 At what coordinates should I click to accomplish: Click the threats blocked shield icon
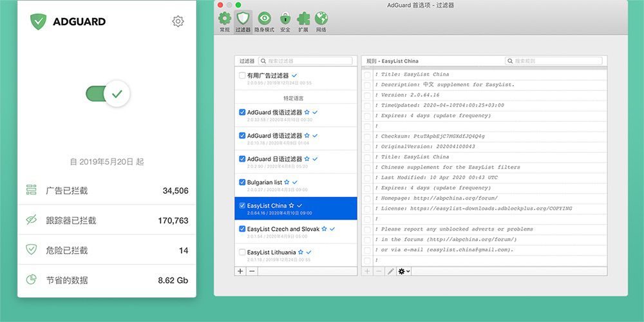31,249
